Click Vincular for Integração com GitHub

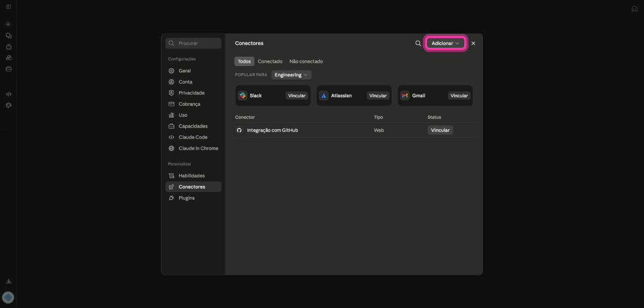click(x=440, y=130)
